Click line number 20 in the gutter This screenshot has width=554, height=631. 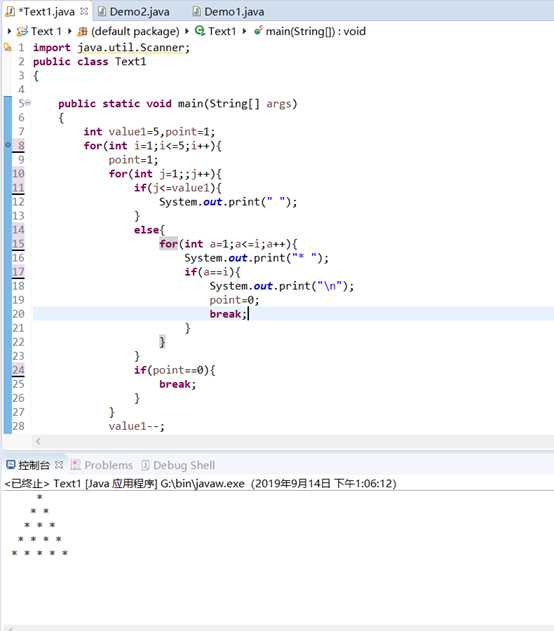(18, 314)
